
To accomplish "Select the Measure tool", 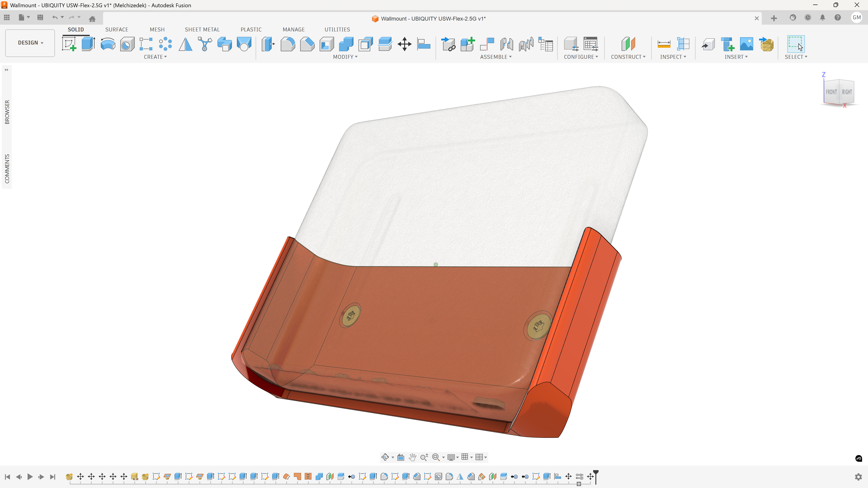I will click(x=664, y=44).
